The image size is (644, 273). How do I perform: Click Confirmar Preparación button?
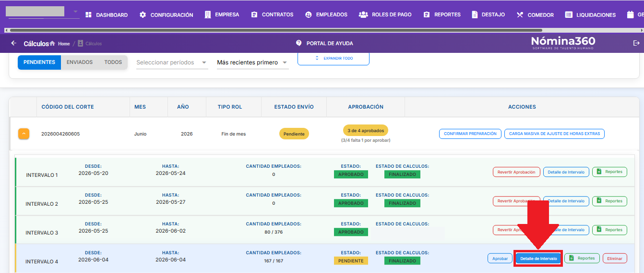(x=470, y=134)
